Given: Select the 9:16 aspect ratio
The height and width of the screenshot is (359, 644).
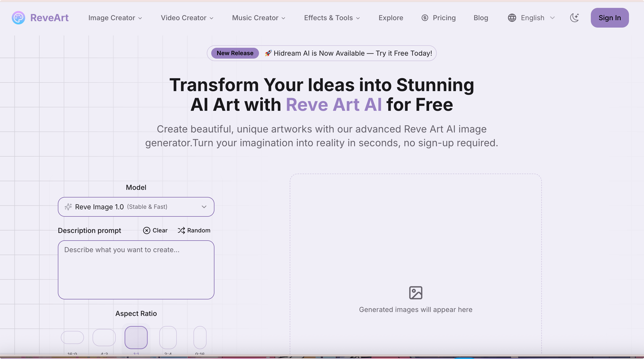Looking at the screenshot, I should point(200,338).
